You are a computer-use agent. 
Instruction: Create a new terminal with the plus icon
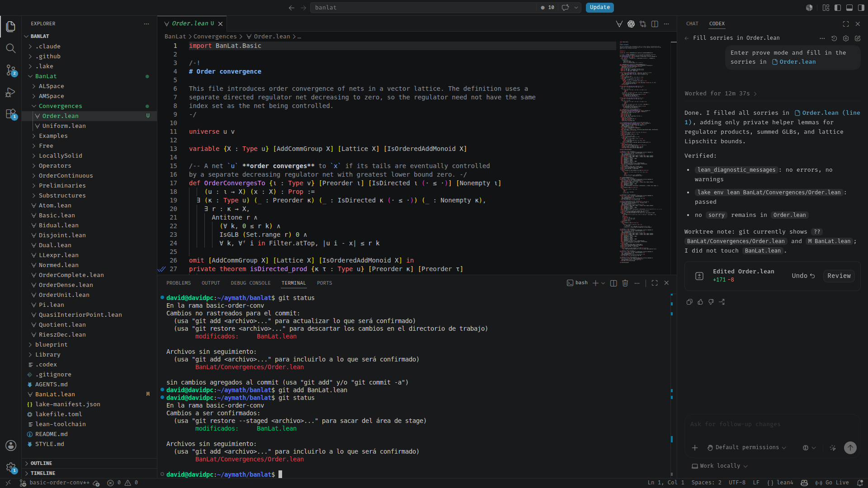(x=595, y=283)
